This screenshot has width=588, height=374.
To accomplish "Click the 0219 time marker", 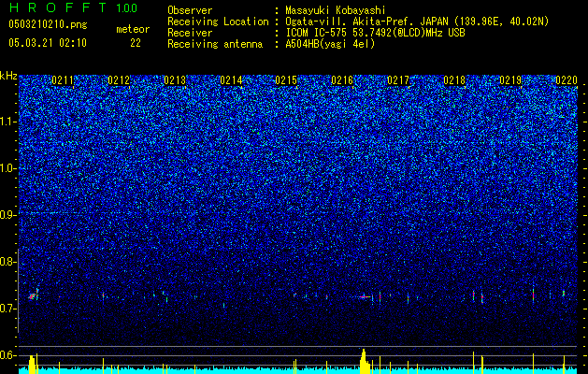I will click(x=510, y=80).
